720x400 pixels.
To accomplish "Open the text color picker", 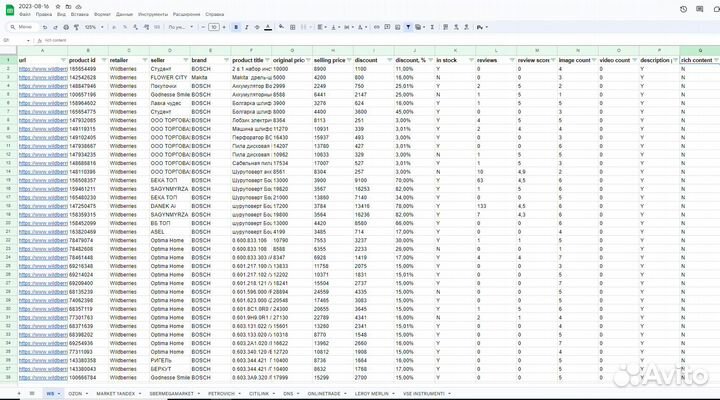I will coord(270,27).
